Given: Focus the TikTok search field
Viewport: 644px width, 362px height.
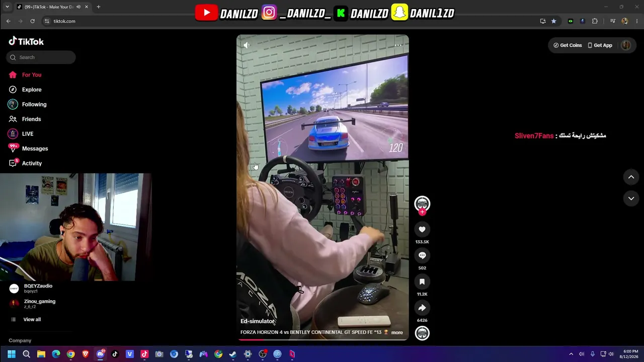Looking at the screenshot, I should (x=41, y=57).
